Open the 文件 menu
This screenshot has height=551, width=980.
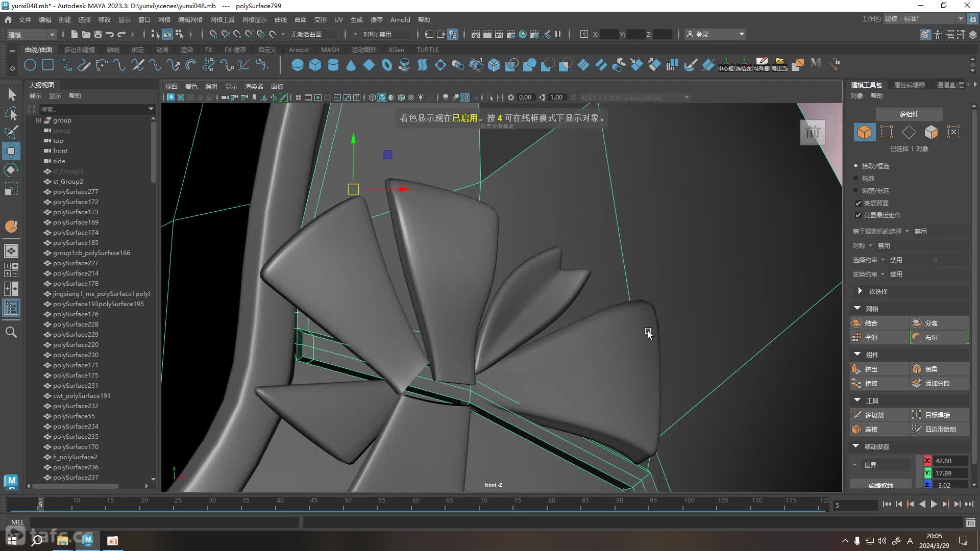[x=25, y=19]
